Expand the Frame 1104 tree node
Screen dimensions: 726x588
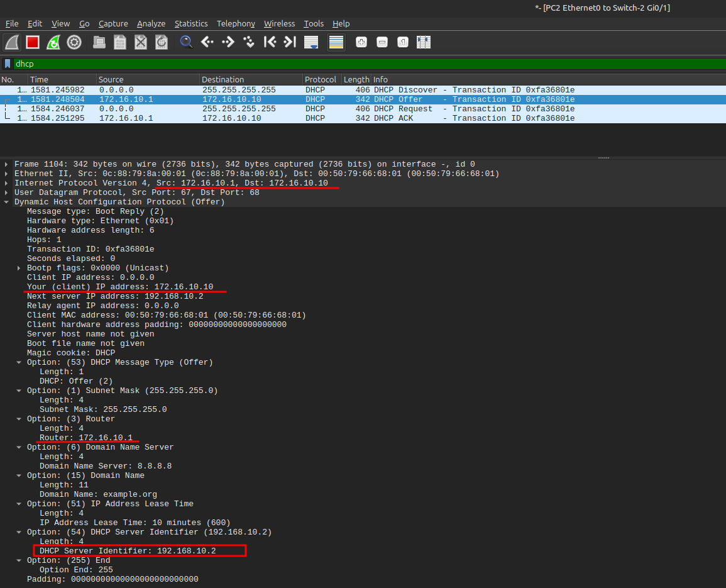click(x=7, y=164)
